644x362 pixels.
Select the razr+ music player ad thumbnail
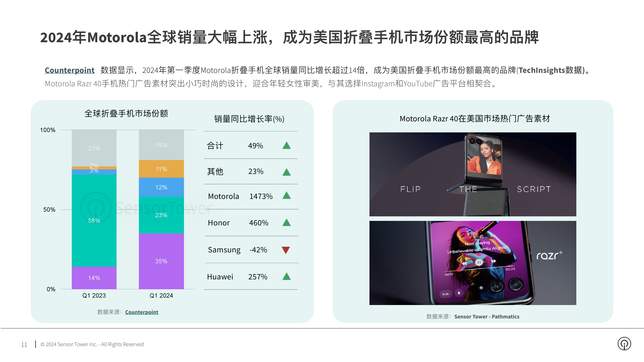[473, 263]
